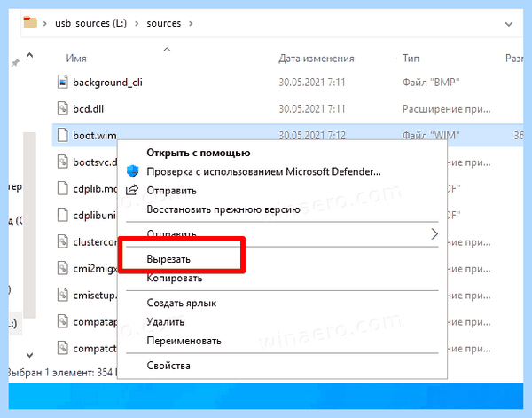532x418 pixels.
Task: Choose Удалить in the context menu
Action: pyautogui.click(x=165, y=321)
